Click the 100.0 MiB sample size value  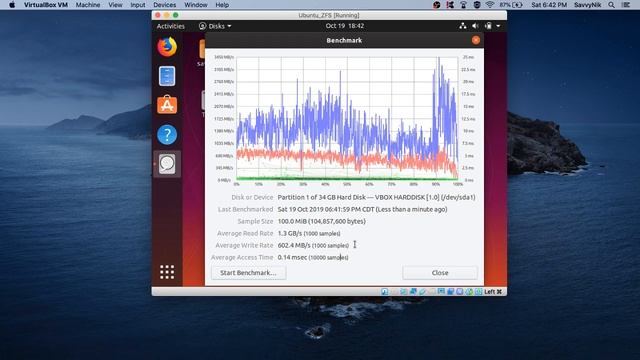tap(321, 221)
